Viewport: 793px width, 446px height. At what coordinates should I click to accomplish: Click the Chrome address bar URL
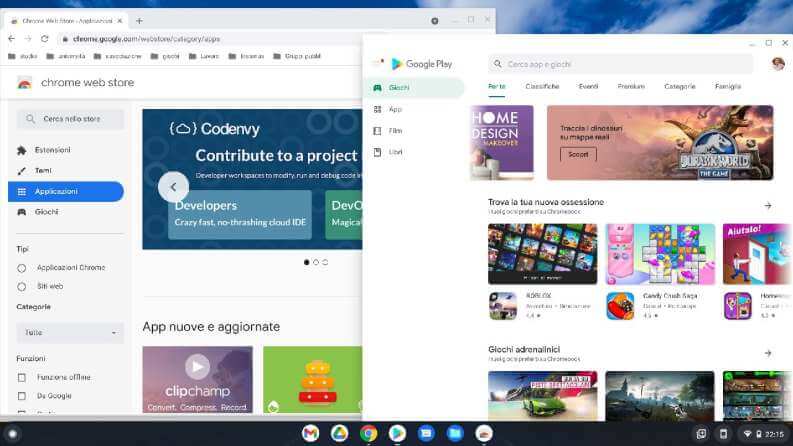pyautogui.click(x=147, y=38)
